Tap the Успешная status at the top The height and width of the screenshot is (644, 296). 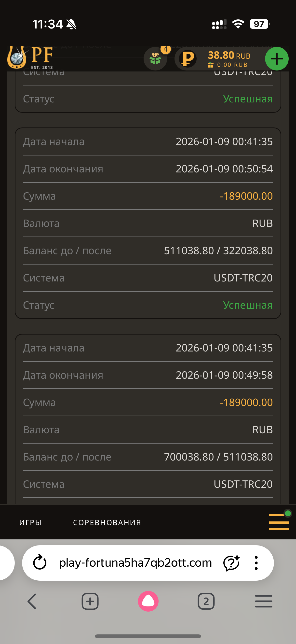(x=248, y=99)
